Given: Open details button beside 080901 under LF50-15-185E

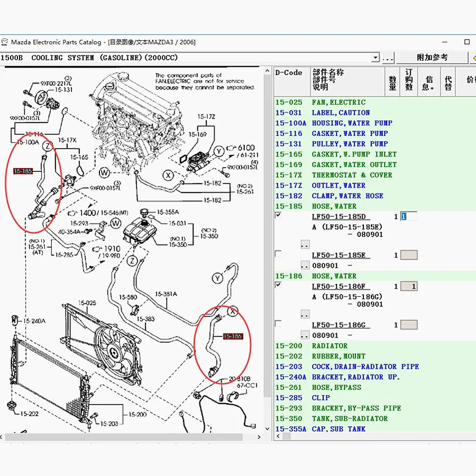Looking at the screenshot, I should [305, 266].
